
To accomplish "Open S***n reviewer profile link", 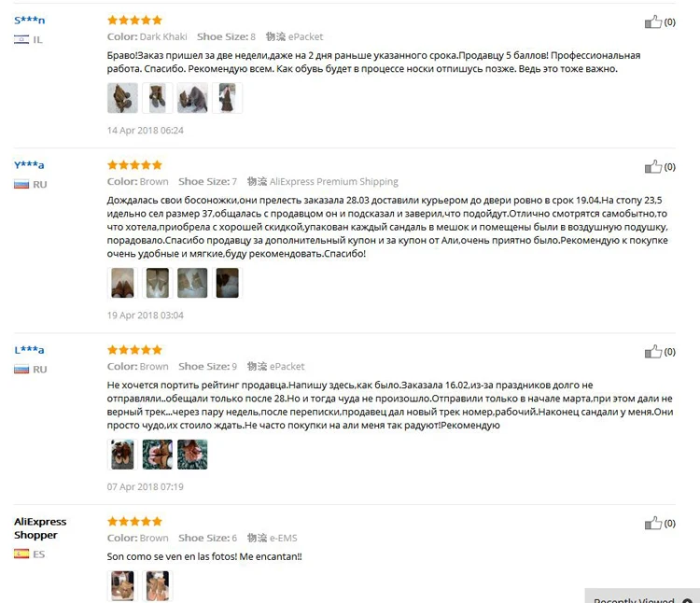I will [x=30, y=21].
